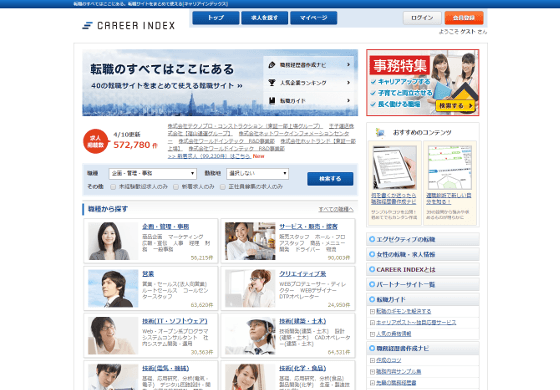The height and width of the screenshot is (390, 560).
Task: Open the すべての職種へ link
Action: coord(336,209)
